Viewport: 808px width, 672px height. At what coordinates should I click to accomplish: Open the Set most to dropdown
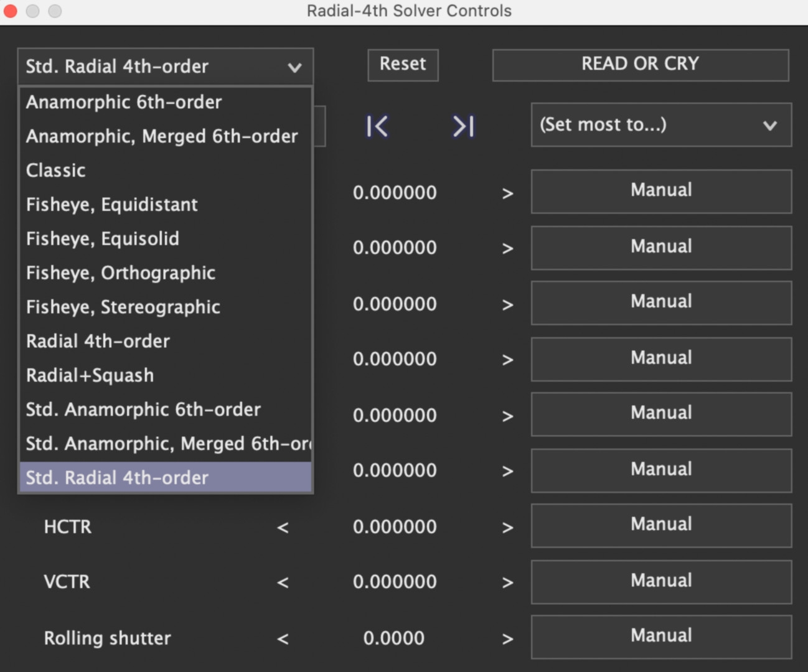[x=660, y=125]
